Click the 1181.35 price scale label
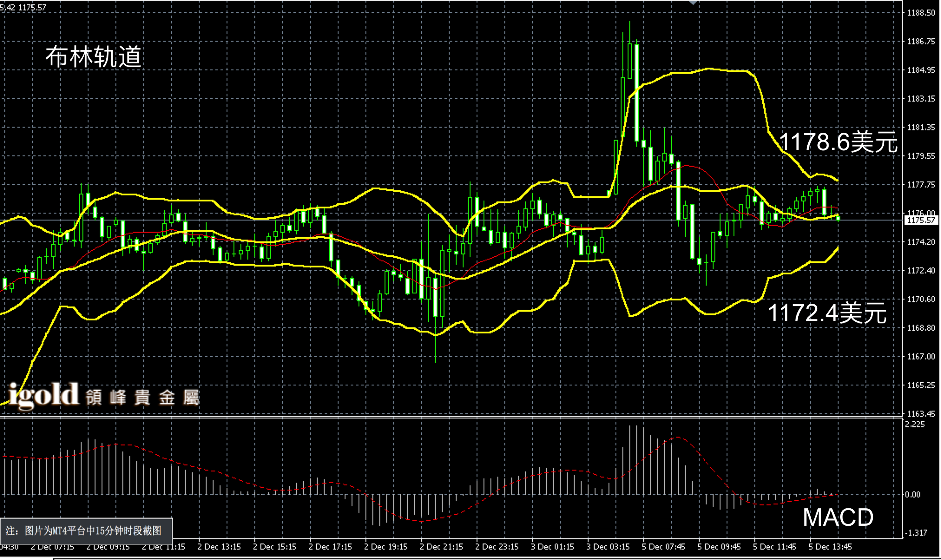This screenshot has width=941, height=560. pos(921,128)
